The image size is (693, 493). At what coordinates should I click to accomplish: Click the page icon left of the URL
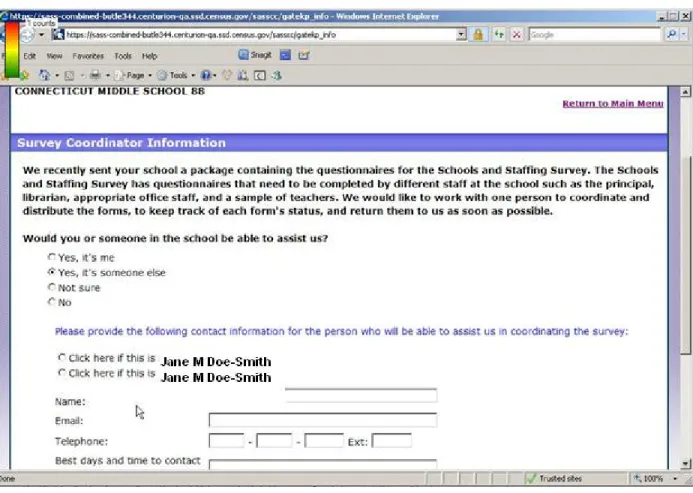tap(58, 34)
